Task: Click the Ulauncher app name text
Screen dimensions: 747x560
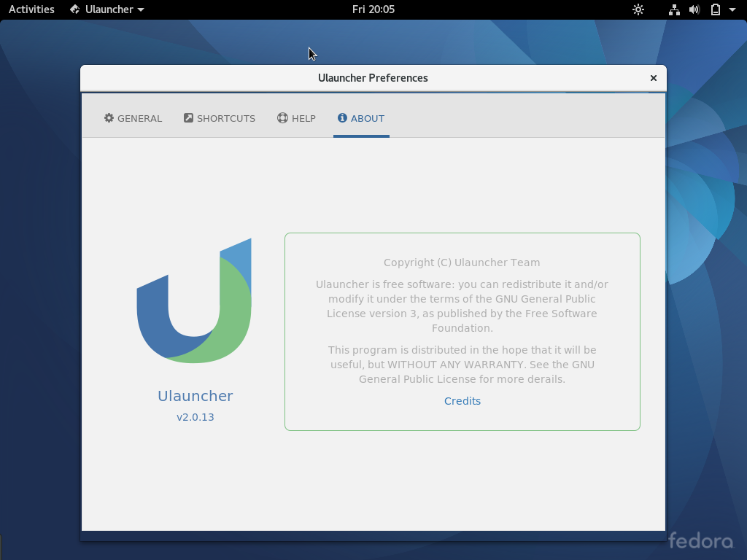Action: point(196,396)
